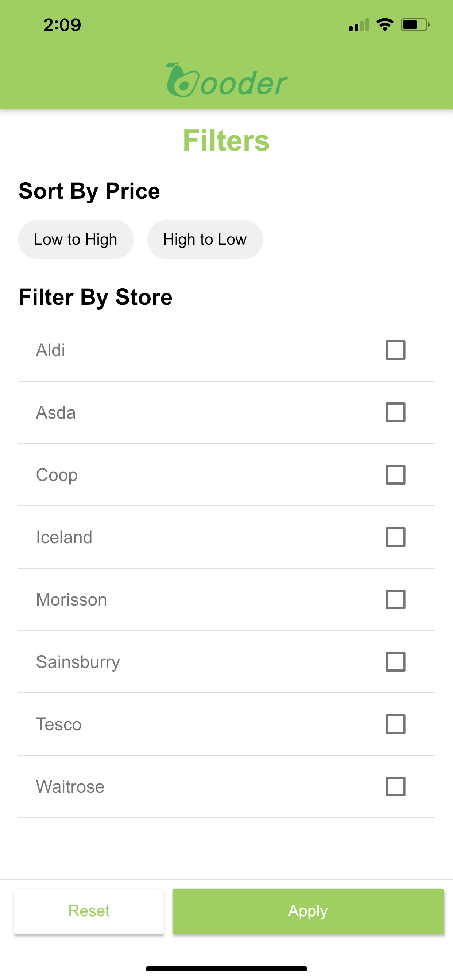
Task: Apply the selected filters
Action: pos(308,911)
